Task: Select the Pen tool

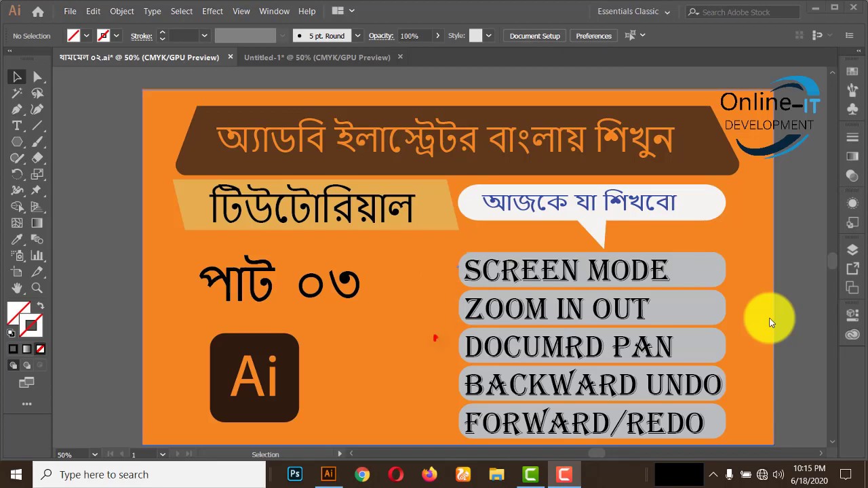Action: [17, 109]
